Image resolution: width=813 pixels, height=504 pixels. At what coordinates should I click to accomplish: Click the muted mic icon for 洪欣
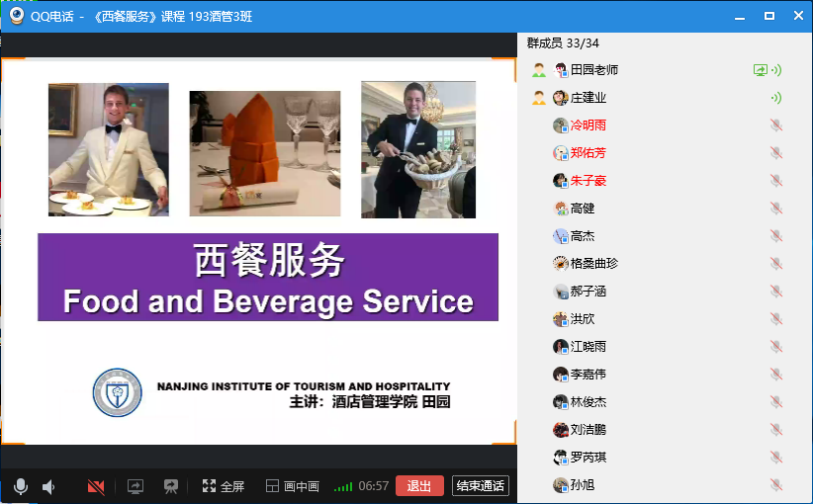(776, 319)
